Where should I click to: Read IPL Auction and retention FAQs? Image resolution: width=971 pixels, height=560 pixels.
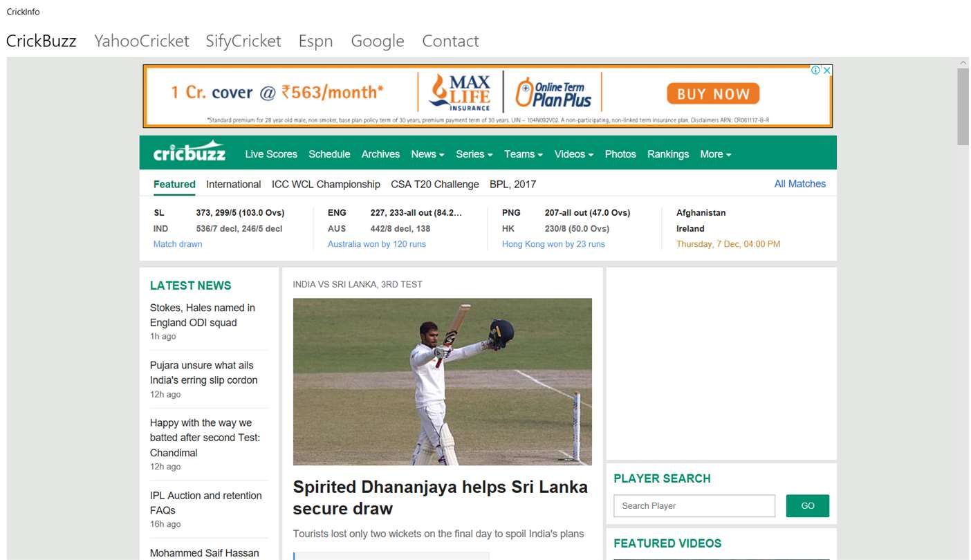point(206,503)
